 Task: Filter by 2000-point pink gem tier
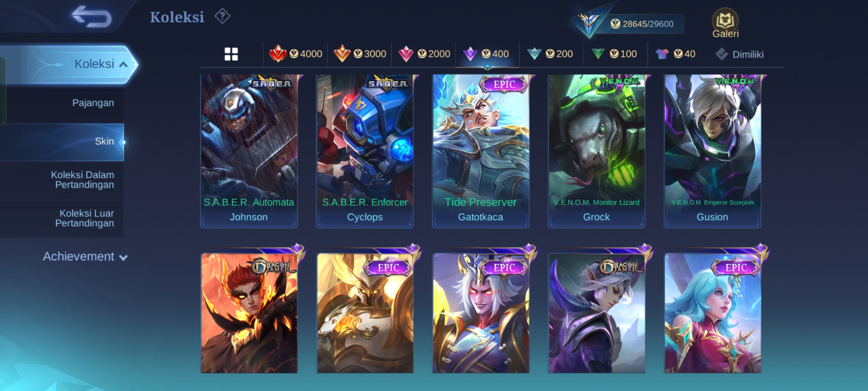click(x=424, y=54)
